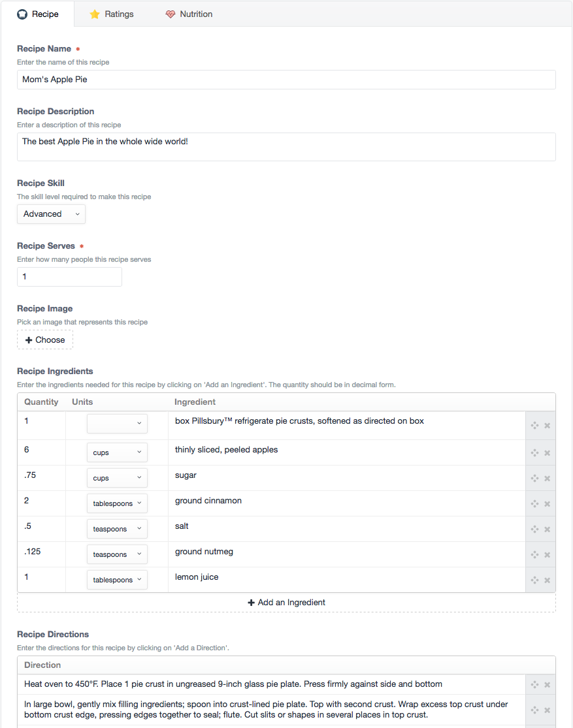Click the reorder handle for thinly sliced apples
This screenshot has width=573, height=728.
[x=534, y=452]
